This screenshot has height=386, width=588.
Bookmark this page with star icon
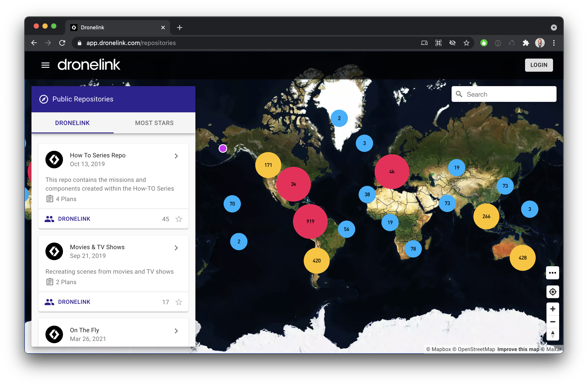click(x=466, y=43)
